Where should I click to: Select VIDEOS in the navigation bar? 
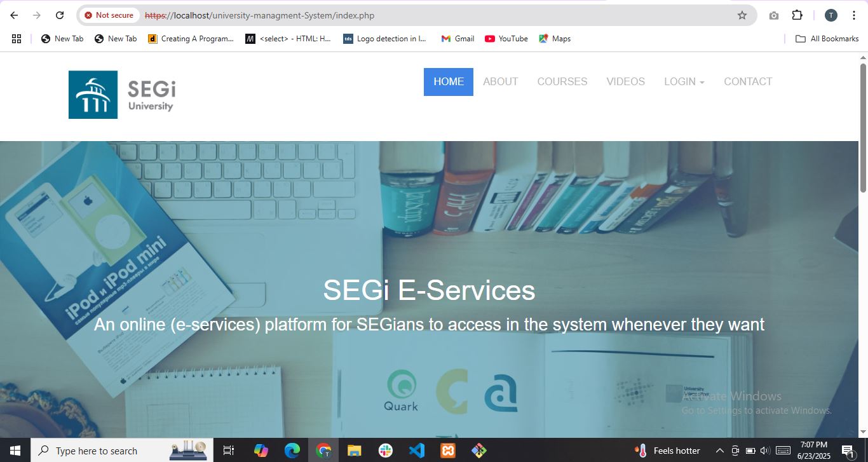pos(626,82)
